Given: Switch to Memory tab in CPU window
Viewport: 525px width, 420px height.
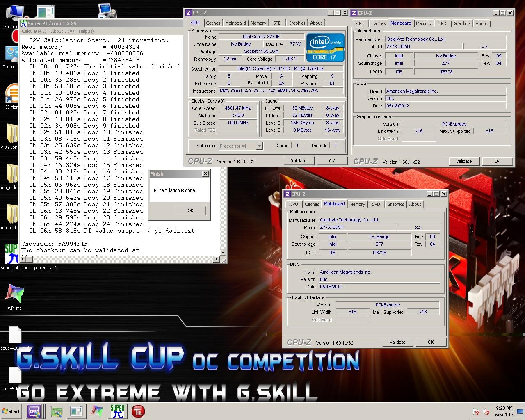Looking at the screenshot, I should coord(258,23).
